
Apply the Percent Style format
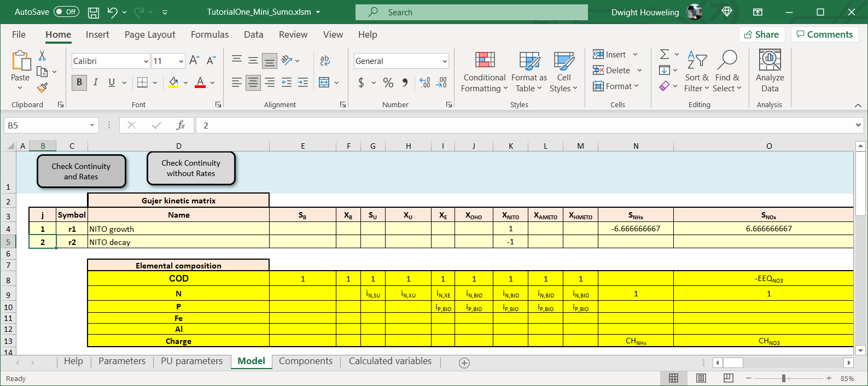tap(388, 83)
